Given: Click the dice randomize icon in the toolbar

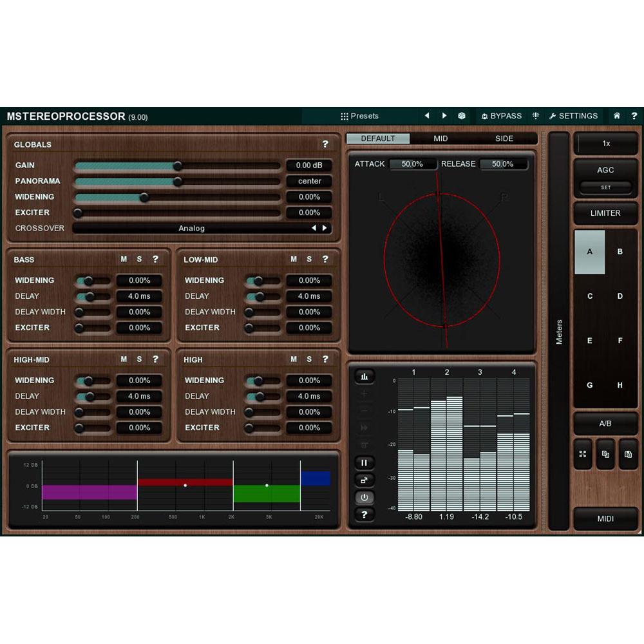Looking at the screenshot, I should pyautogui.click(x=462, y=116).
